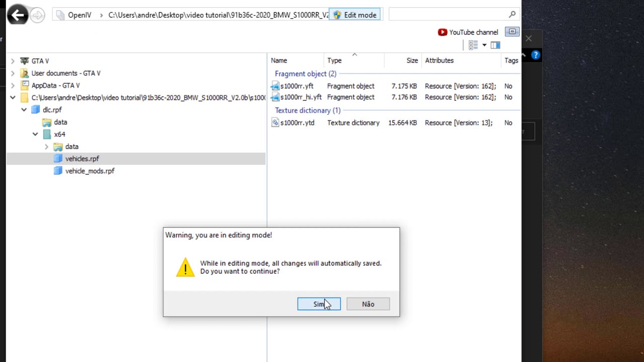Viewport: 644px width, 362px height.
Task: Click the 7.176 KB size cell
Action: [404, 97]
